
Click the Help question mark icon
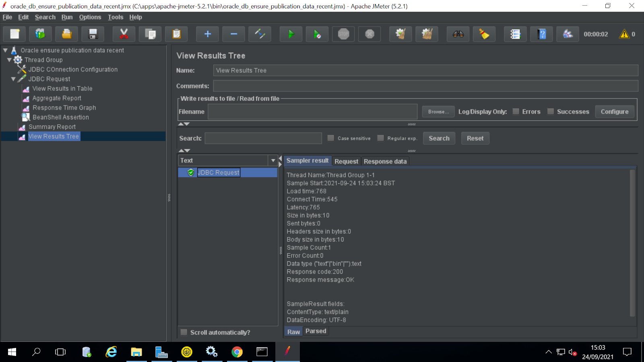(542, 34)
